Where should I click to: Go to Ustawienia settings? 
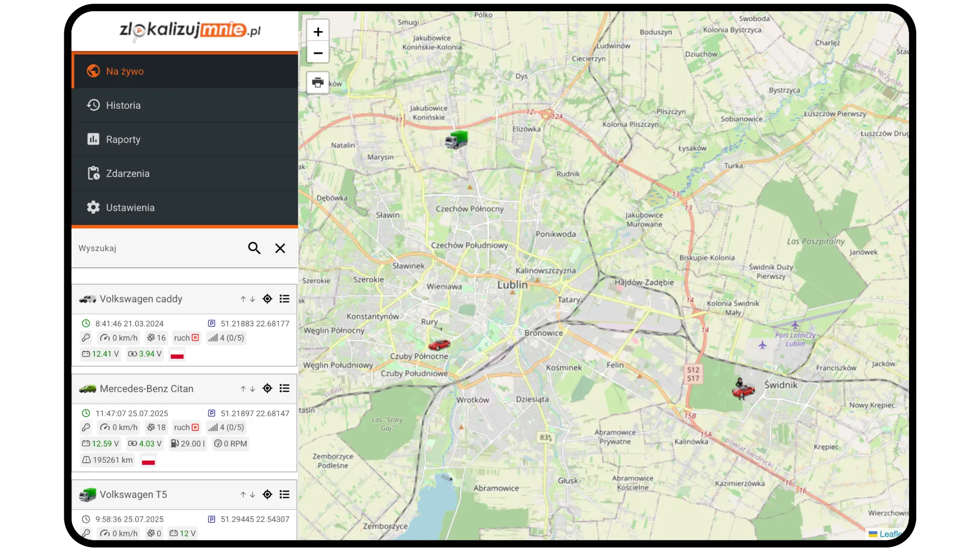point(130,208)
